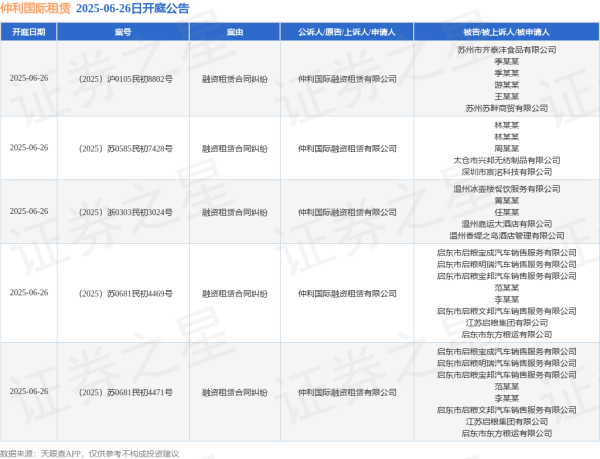Click case number (2025)沪0105民初8802号
The height and width of the screenshot is (459, 600).
[x=126, y=79]
